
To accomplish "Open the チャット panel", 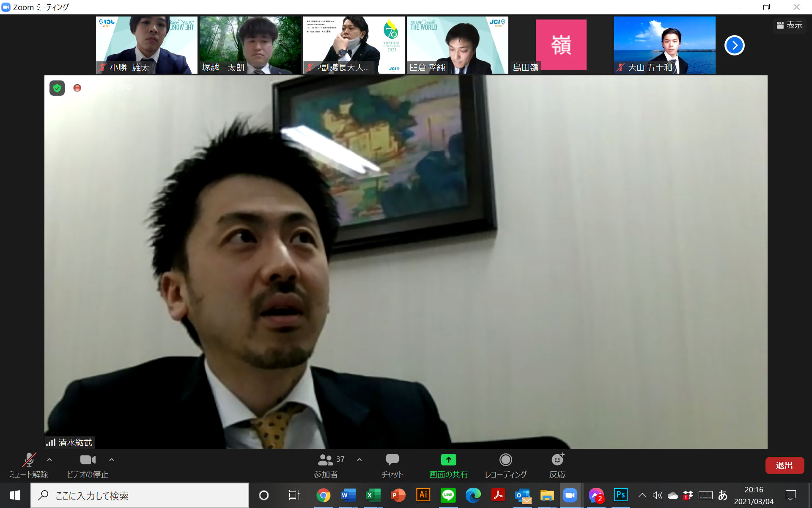I will pos(392,465).
